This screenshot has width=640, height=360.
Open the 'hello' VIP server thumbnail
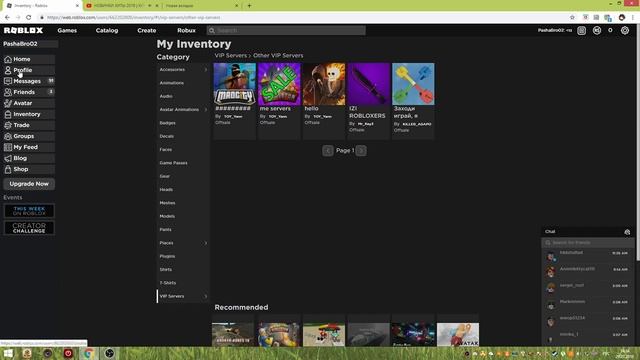pyautogui.click(x=324, y=84)
